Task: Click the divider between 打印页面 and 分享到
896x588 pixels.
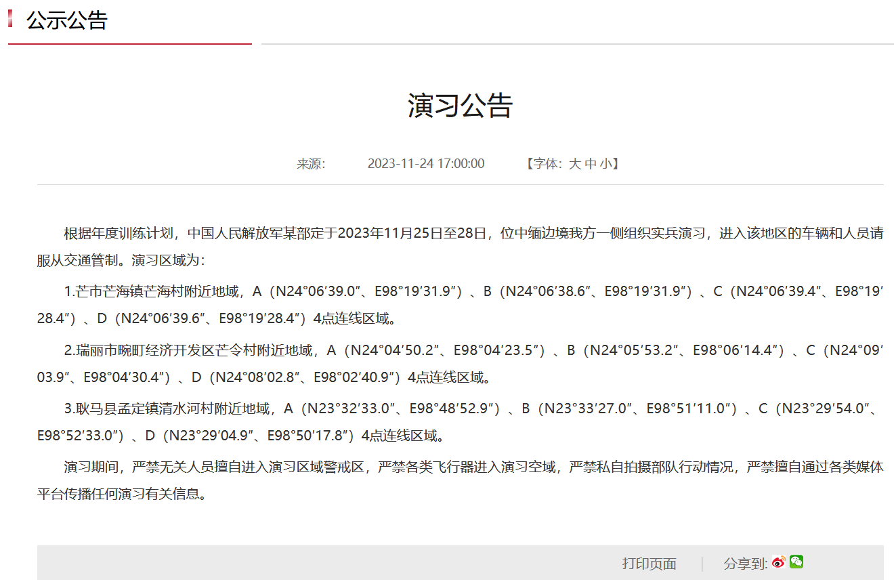Action: 702,564
